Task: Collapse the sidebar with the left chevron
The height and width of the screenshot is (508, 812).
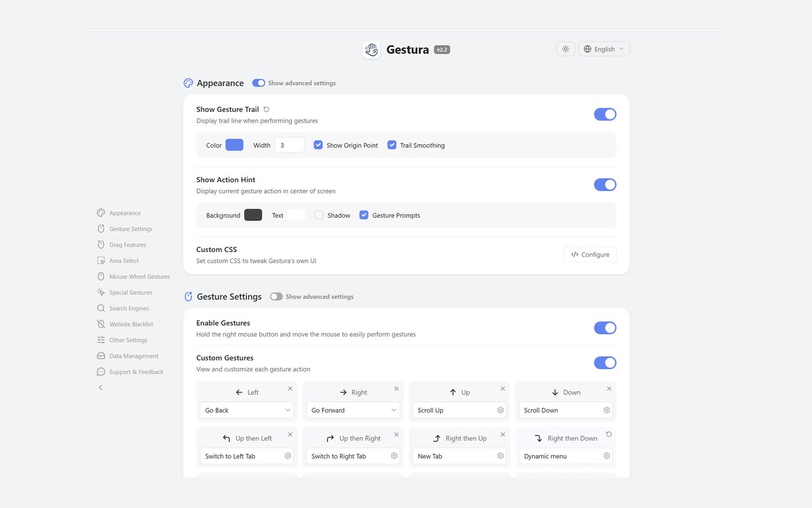Action: click(100, 387)
